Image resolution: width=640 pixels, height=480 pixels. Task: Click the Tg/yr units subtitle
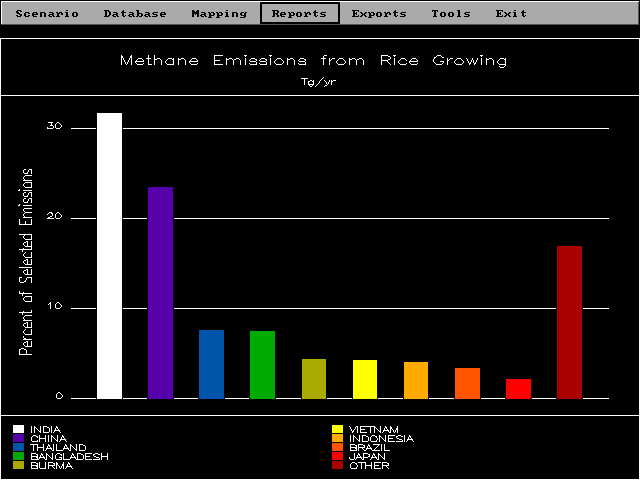coord(318,82)
